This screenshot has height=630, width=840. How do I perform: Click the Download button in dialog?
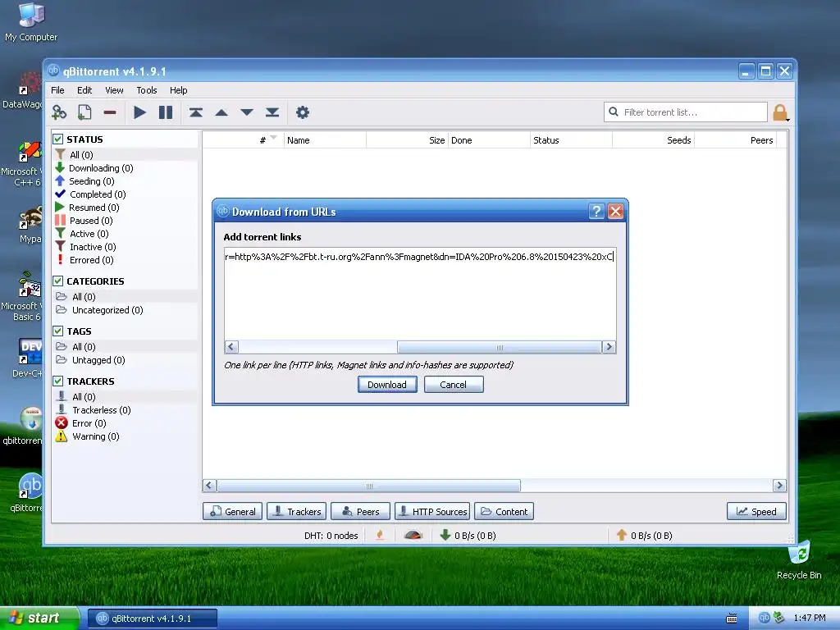(387, 385)
